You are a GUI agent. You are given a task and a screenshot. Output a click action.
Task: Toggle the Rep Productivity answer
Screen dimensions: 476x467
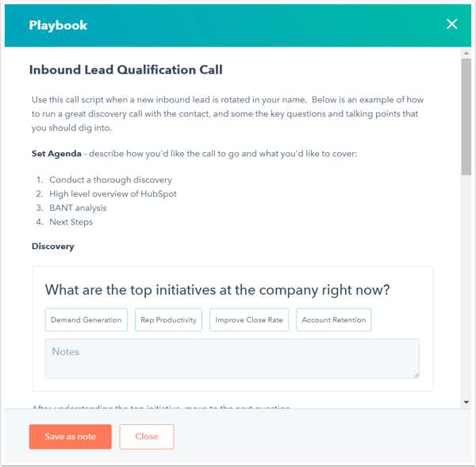pos(168,320)
